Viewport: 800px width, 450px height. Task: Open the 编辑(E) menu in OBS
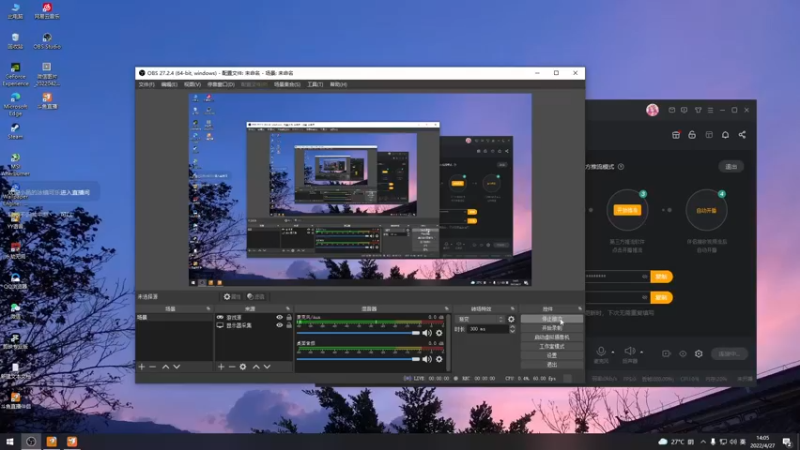tap(169, 84)
